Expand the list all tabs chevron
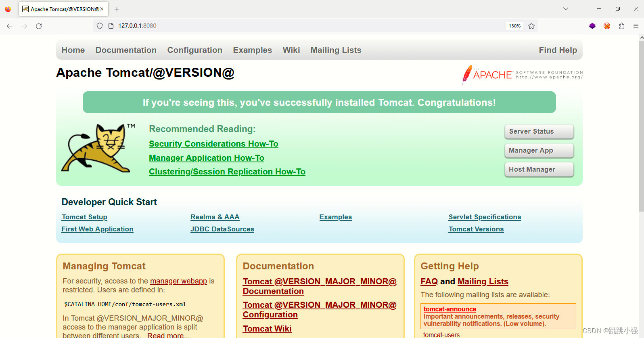 566,9
